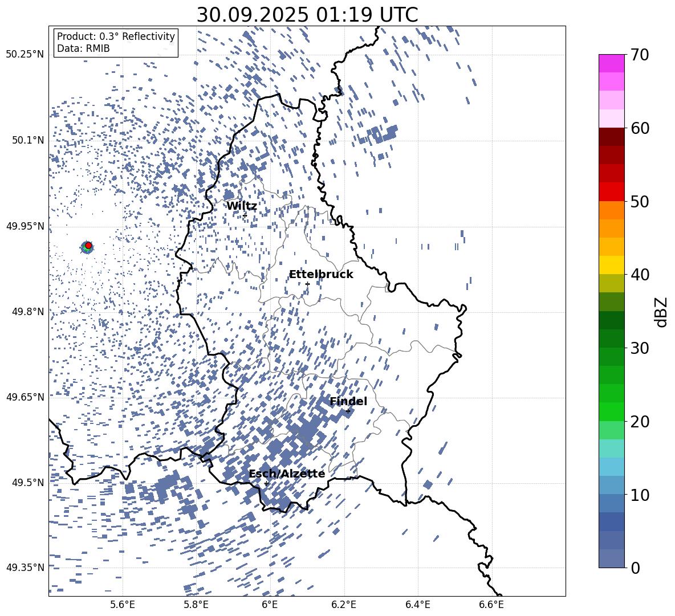Viewport: 675px width, 616px height.
Task: Click the 49.5°N latitude label
Action: [x=27, y=482]
